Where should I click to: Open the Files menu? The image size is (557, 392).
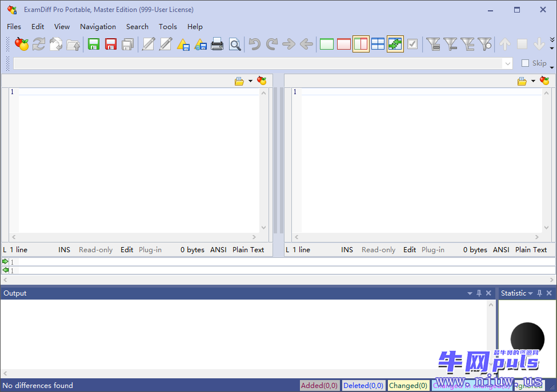tap(14, 27)
